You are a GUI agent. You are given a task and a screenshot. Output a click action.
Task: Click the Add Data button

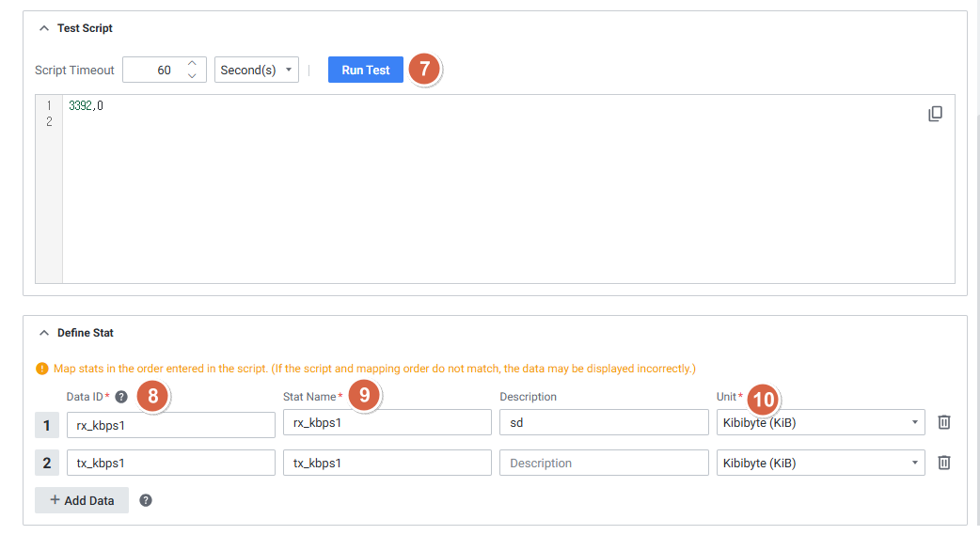pyautogui.click(x=82, y=500)
